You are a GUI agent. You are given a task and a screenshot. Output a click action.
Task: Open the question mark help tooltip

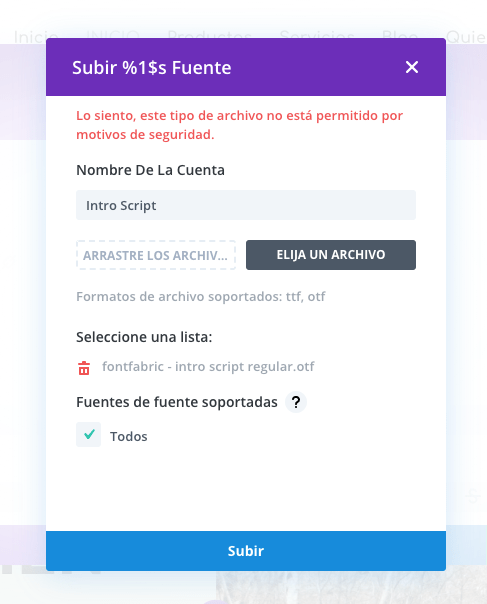click(296, 402)
